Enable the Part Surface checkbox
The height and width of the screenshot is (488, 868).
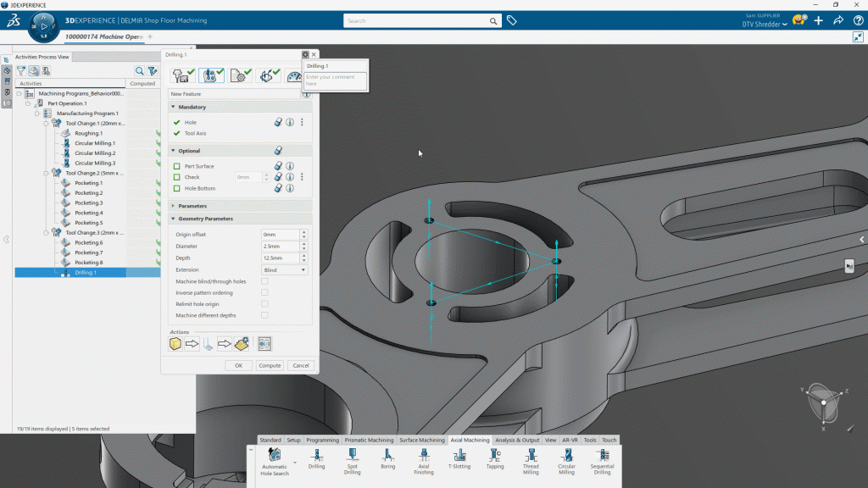point(177,167)
